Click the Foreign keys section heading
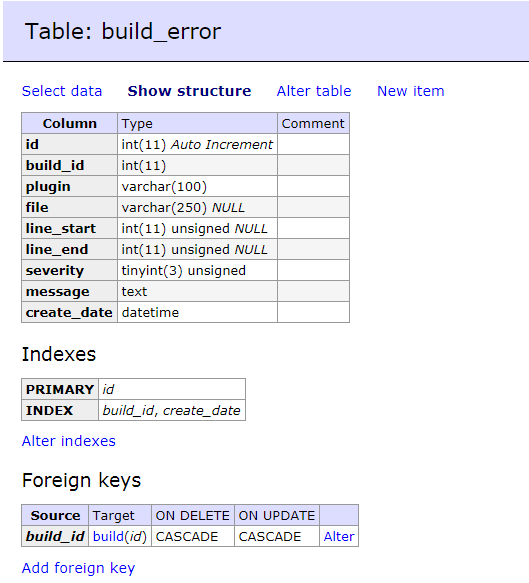The image size is (529, 583). point(81,480)
